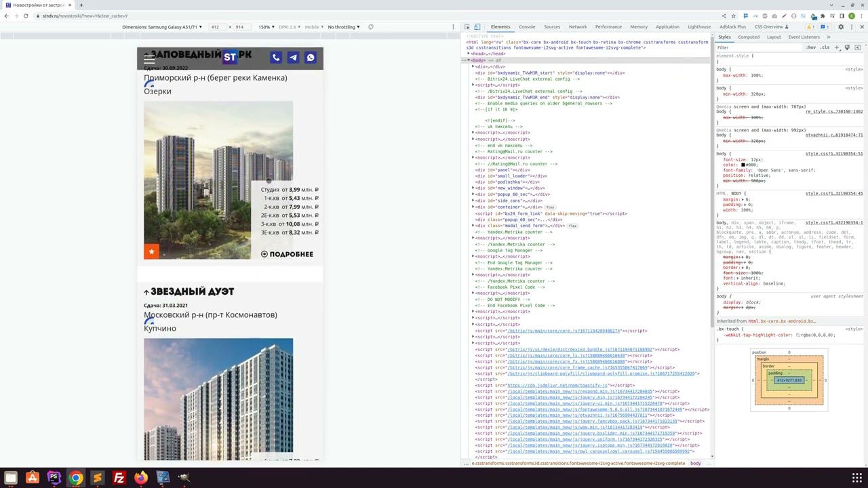868x488 pixels.
Task: Switch to the Network tab
Action: pos(578,27)
